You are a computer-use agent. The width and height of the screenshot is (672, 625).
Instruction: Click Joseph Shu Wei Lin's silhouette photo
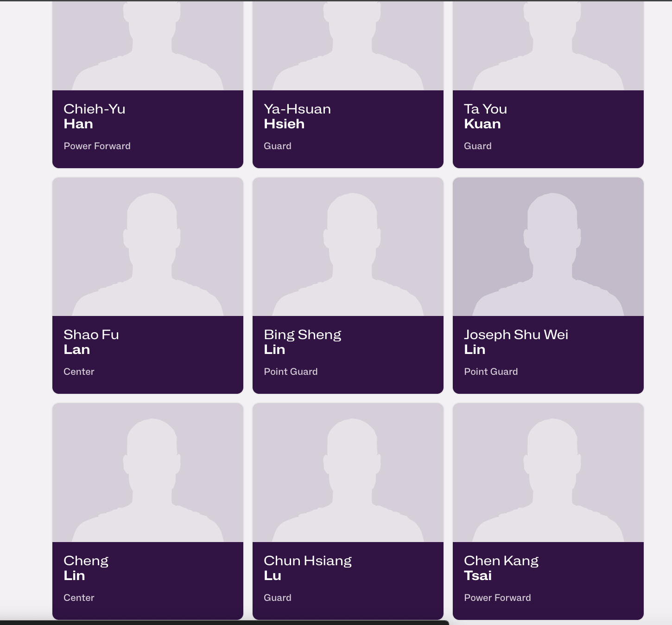tap(548, 247)
